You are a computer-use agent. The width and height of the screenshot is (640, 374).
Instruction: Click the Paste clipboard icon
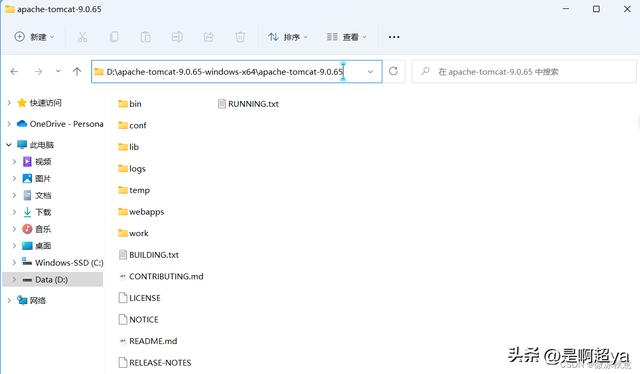[145, 37]
